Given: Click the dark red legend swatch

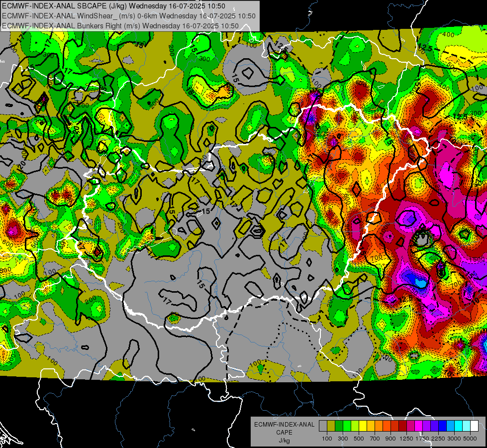Looking at the screenshot, I should coord(402,426).
